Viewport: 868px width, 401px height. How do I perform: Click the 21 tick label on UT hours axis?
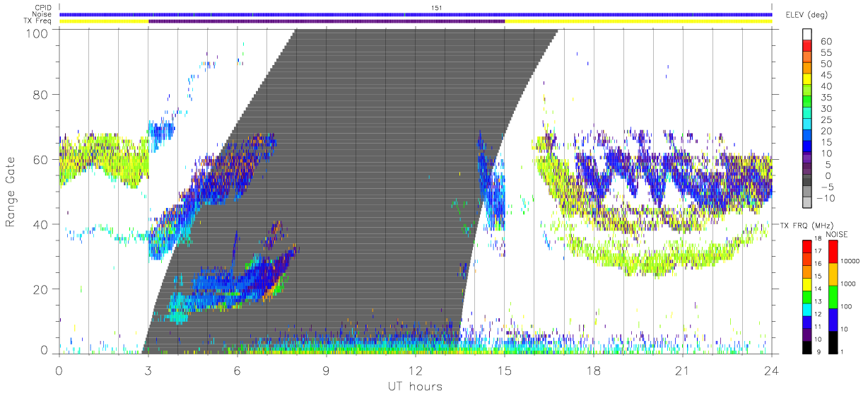(x=682, y=370)
